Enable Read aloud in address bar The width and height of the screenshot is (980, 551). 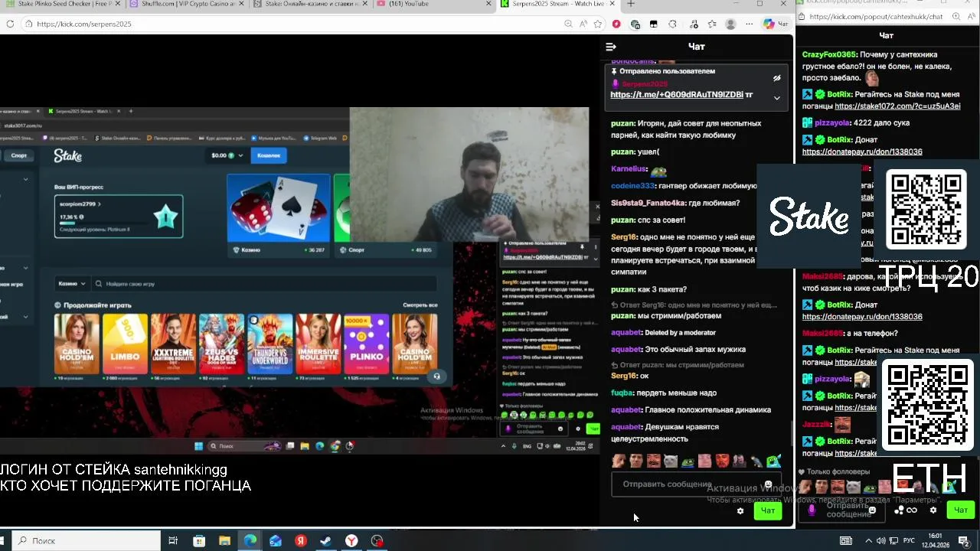583,24
